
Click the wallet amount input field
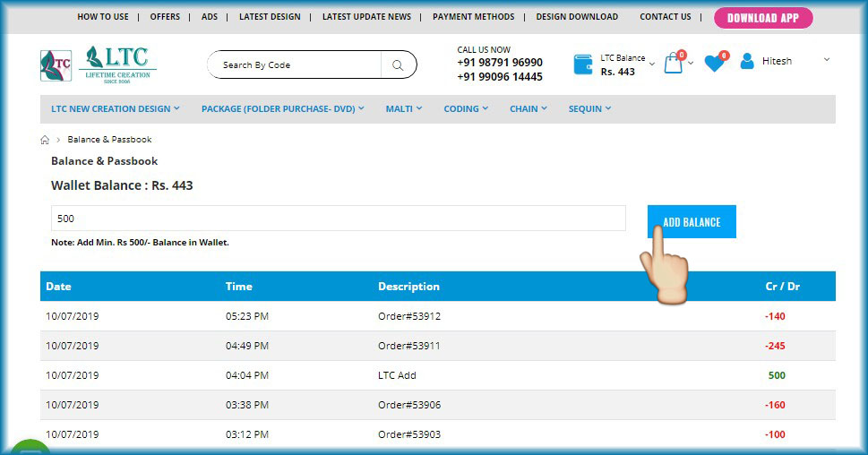(338, 219)
